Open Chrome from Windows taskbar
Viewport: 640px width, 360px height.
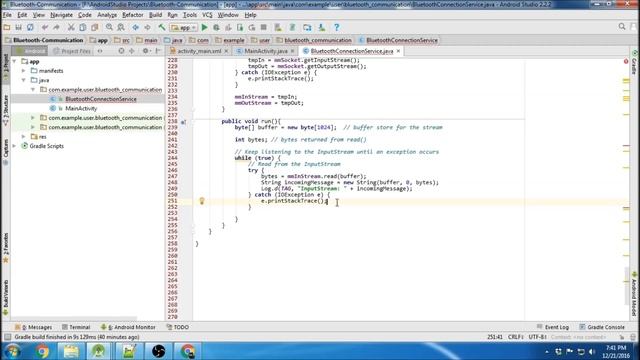42,351
